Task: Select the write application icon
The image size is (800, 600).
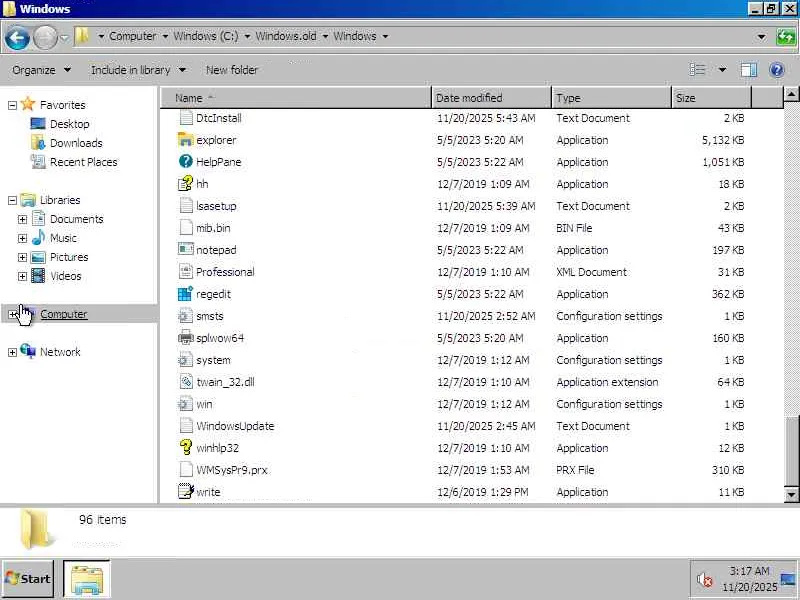Action: (185, 492)
